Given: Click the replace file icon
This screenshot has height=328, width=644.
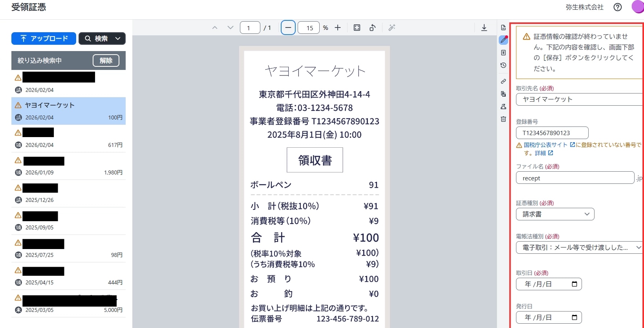Looking at the screenshot, I should 503,94.
